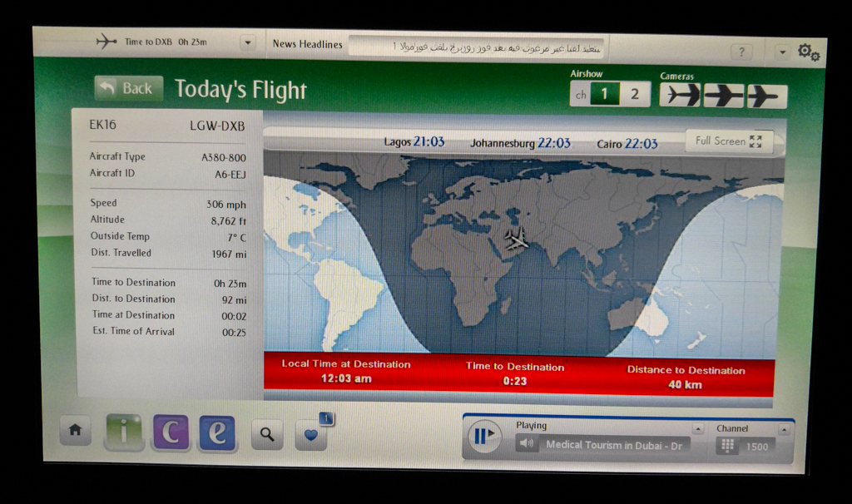Open search with the magnifier icon

[267, 434]
